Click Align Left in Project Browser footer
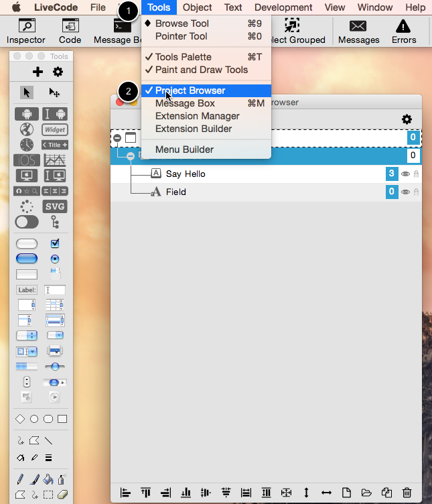The width and height of the screenshot is (432, 504). [x=125, y=493]
